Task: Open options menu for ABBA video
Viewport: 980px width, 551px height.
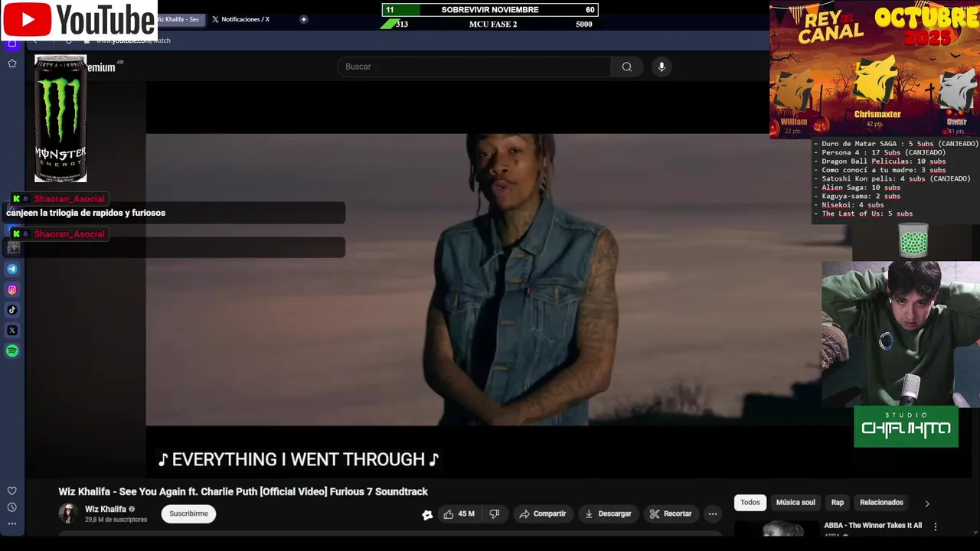Action: 935,527
